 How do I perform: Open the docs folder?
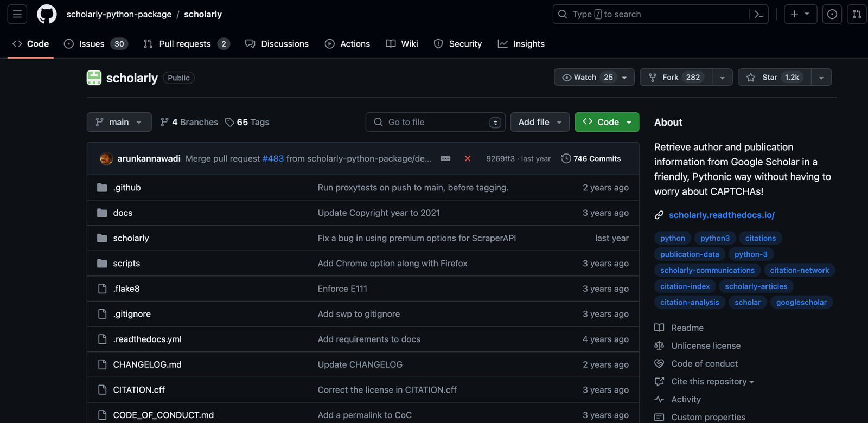pos(123,213)
